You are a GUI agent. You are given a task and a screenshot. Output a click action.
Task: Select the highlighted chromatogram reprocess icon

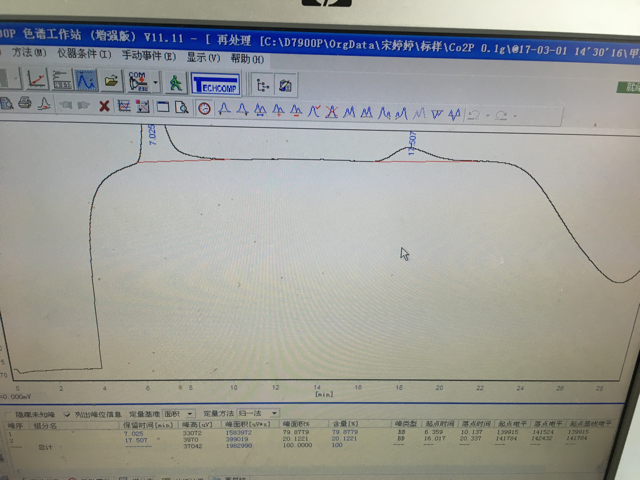tap(86, 80)
